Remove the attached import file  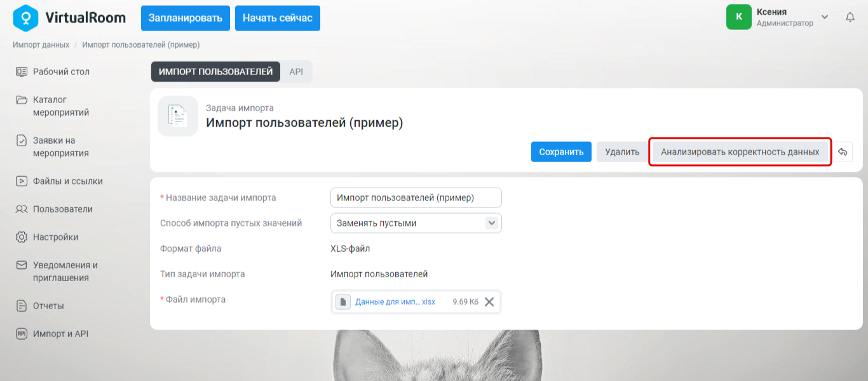click(x=489, y=302)
